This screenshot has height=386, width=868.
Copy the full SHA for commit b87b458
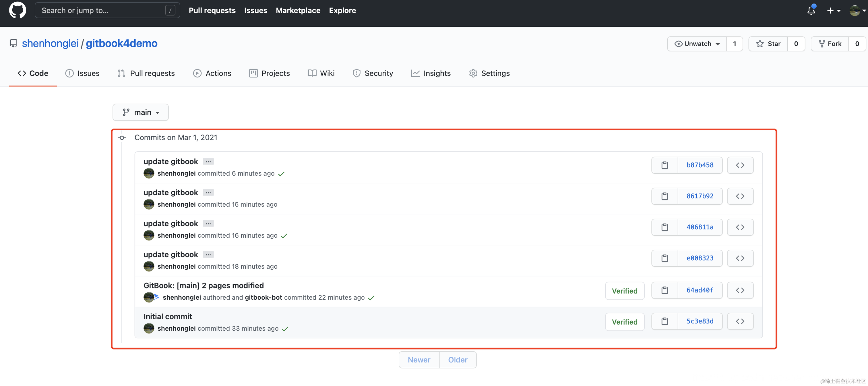(x=664, y=165)
